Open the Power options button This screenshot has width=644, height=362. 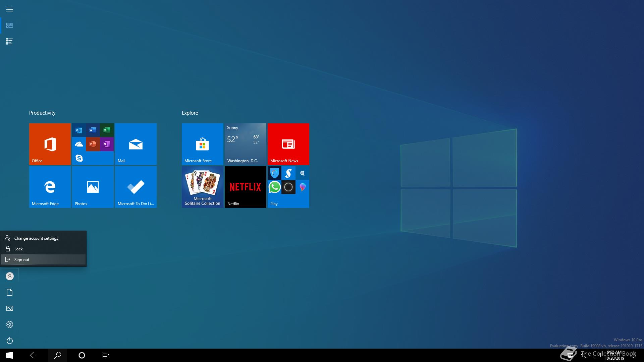[x=10, y=341]
